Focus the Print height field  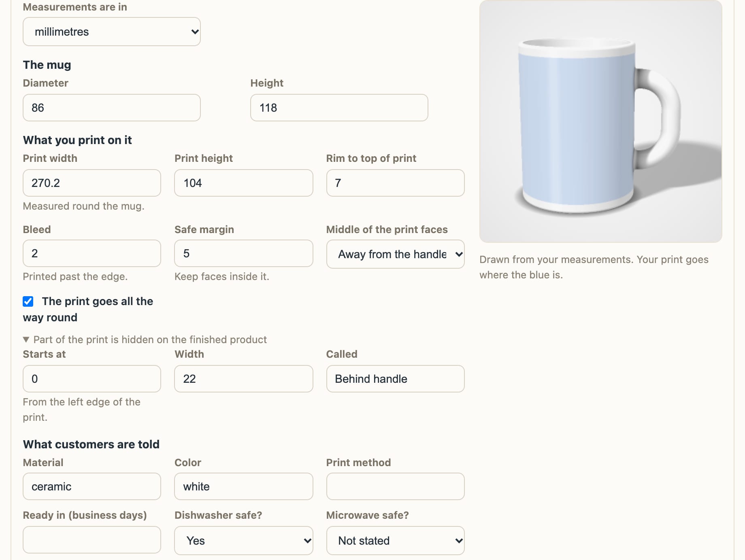tap(243, 183)
